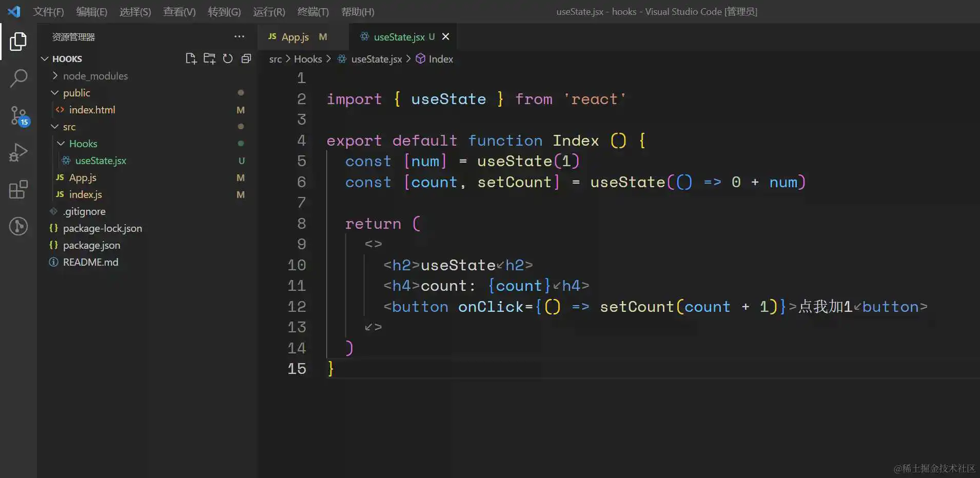Open the 帮助(H) menu
The width and height of the screenshot is (980, 478).
358,11
